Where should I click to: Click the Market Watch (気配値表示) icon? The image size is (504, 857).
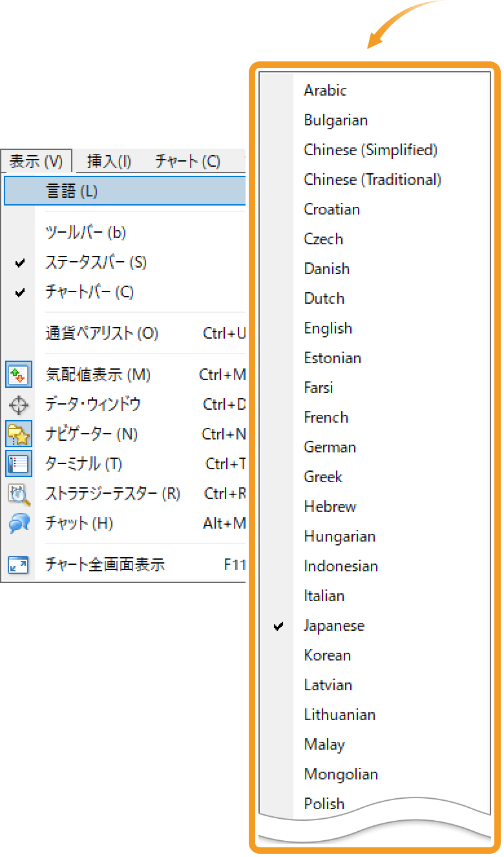click(x=18, y=375)
